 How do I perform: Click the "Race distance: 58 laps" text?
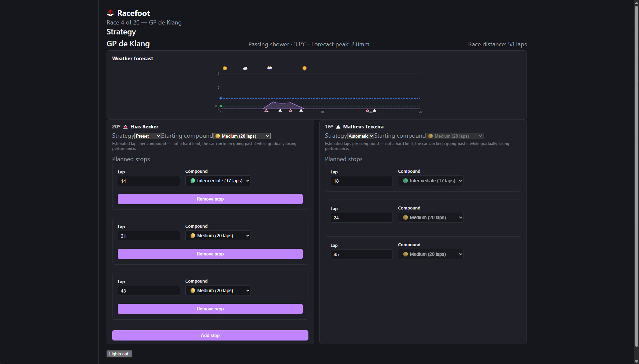(497, 44)
